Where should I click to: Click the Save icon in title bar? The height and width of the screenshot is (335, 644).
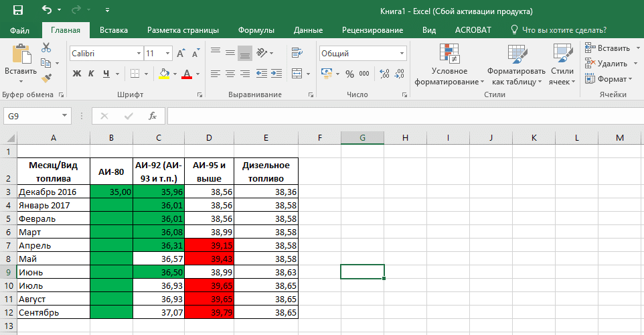(18, 10)
